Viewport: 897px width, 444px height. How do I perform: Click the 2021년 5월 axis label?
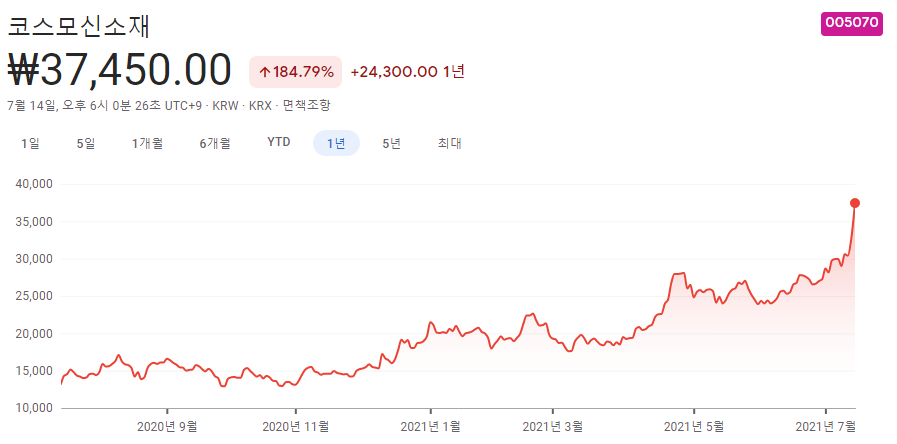[693, 426]
